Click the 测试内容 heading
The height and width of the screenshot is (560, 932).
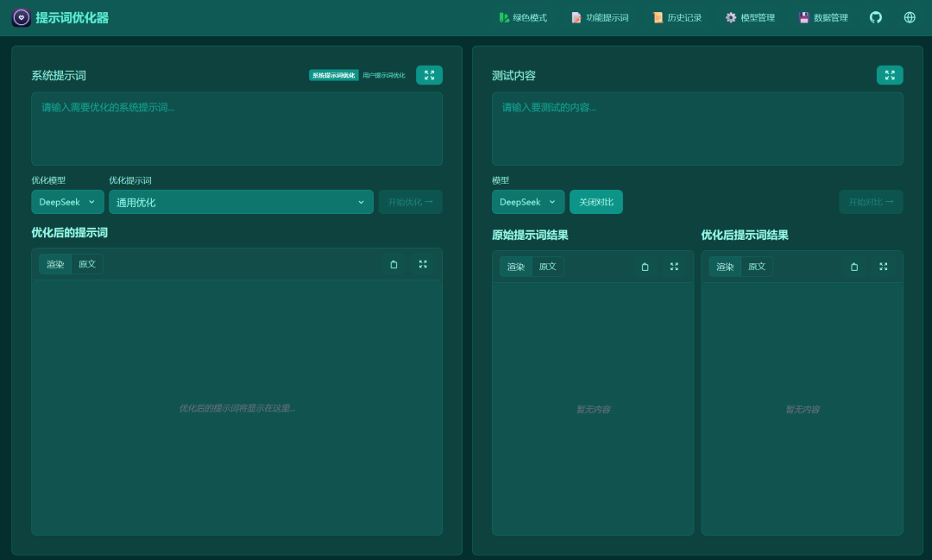pos(514,75)
